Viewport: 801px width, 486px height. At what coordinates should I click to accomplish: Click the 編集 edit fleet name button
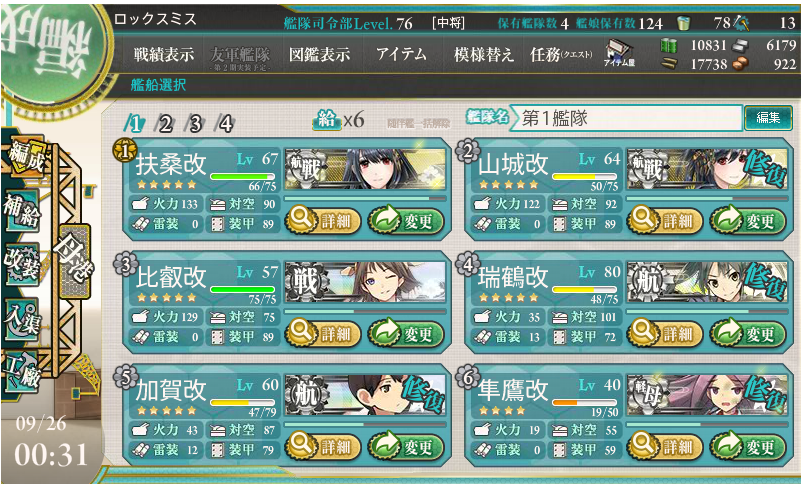click(767, 118)
